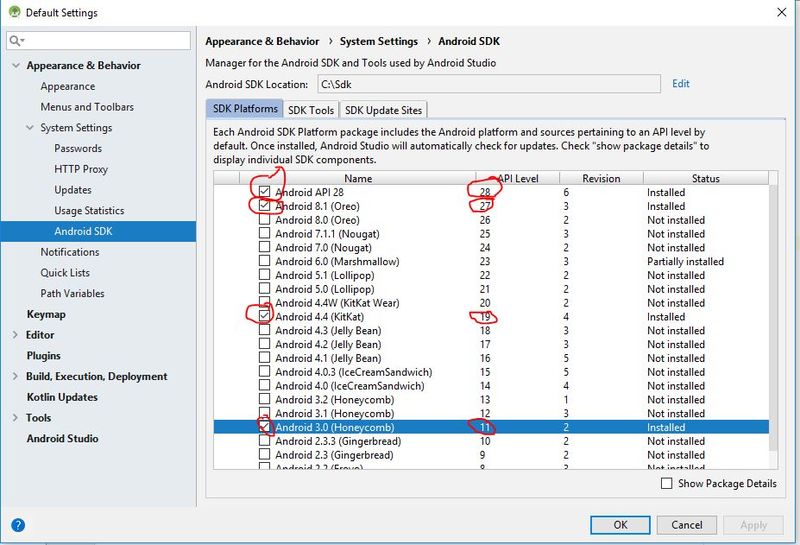Select the Android 3.2 (Honeycomb) row name
The height and width of the screenshot is (545, 800).
[335, 400]
